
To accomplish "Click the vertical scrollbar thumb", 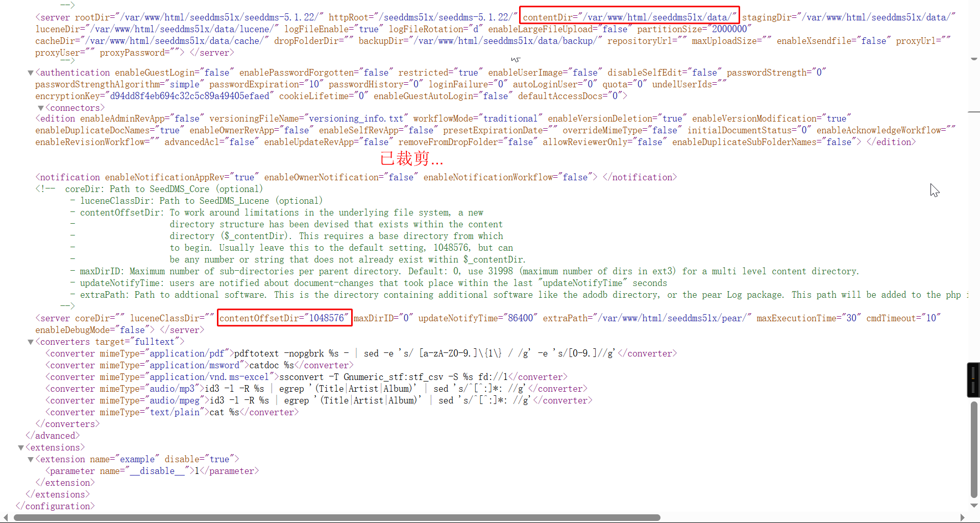I will 974,449.
